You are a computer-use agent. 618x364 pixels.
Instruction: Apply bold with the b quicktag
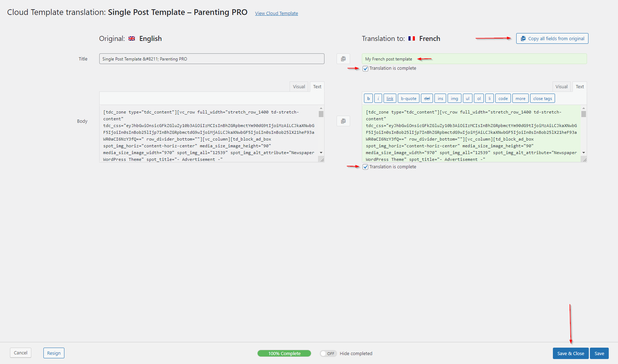tap(368, 99)
